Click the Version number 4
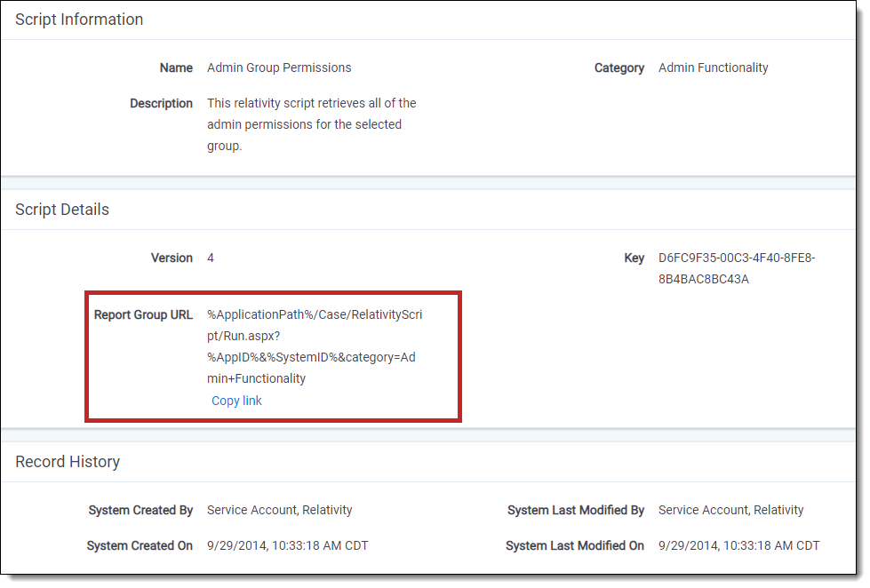 tap(211, 258)
